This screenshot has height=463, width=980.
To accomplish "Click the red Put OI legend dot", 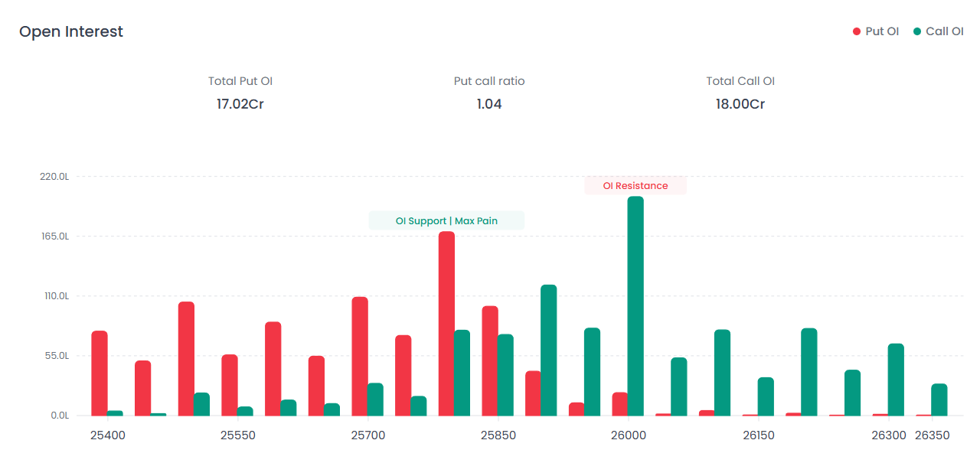I will point(857,31).
